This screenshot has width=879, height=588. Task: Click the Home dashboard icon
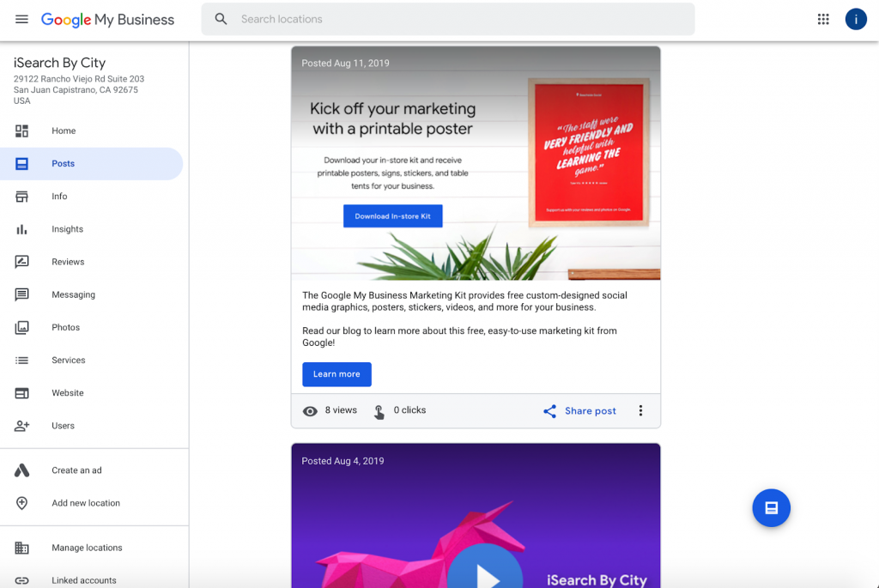coord(21,130)
